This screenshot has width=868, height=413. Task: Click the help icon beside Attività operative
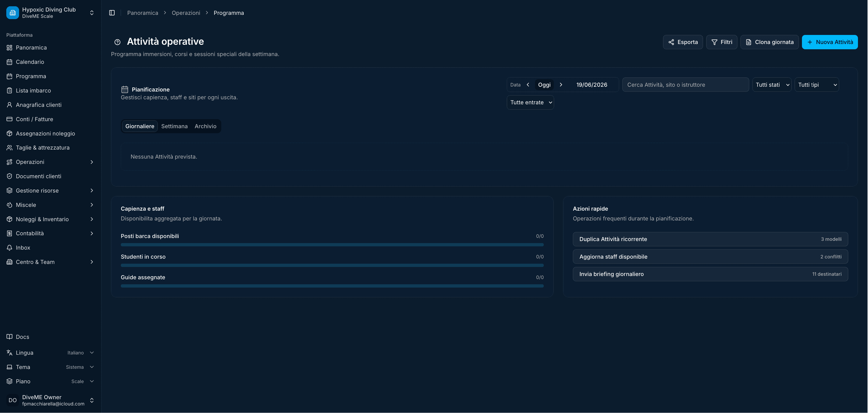coord(117,42)
